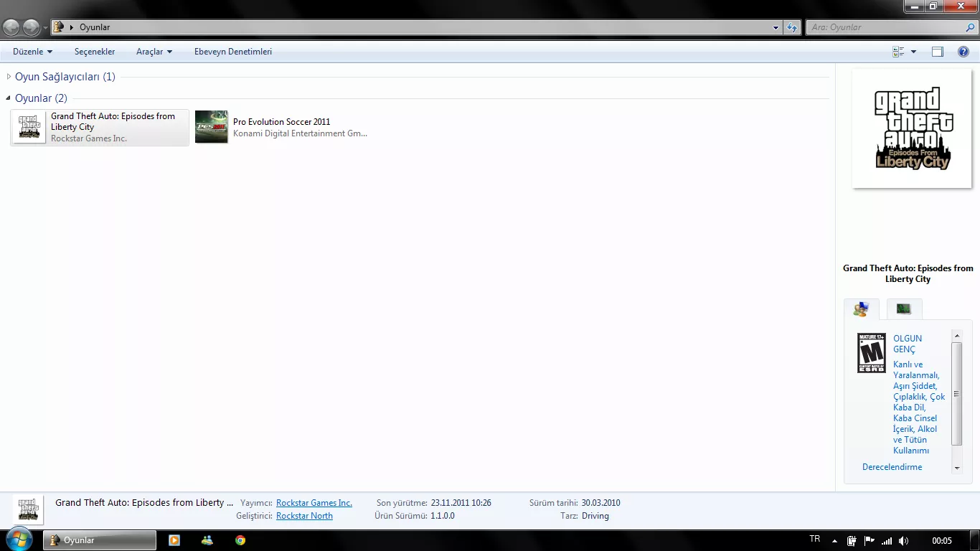Click the Forward navigation arrow
980x551 pixels.
32,27
